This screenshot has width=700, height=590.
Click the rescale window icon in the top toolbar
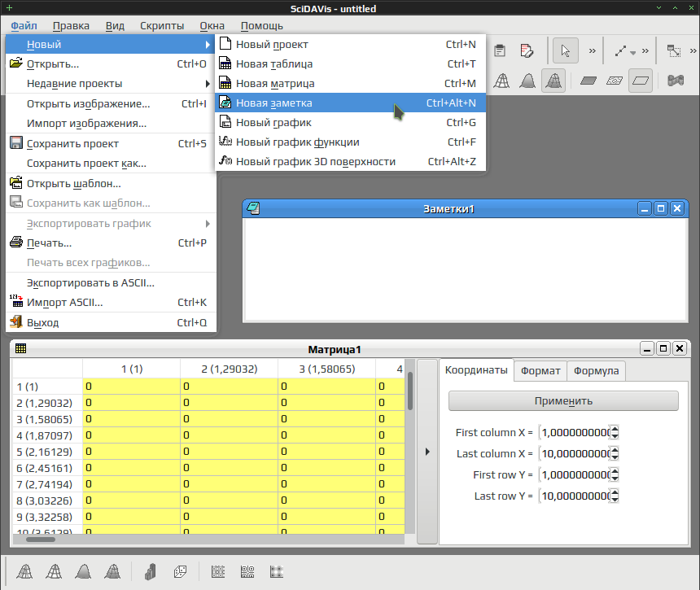click(674, 51)
